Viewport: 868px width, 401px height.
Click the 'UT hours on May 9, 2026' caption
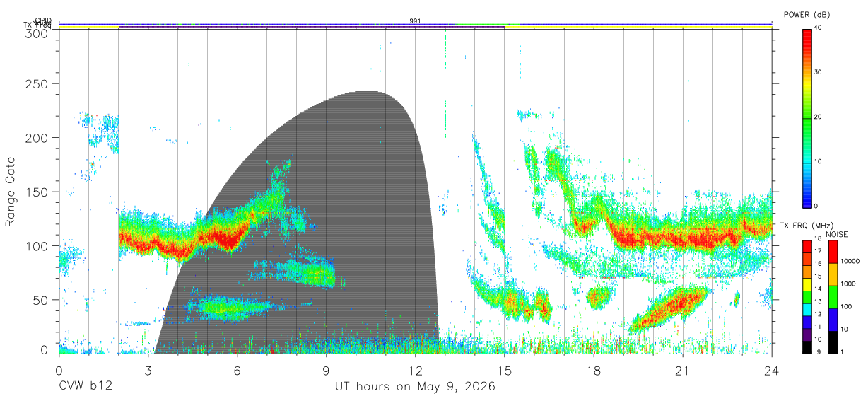[415, 387]
